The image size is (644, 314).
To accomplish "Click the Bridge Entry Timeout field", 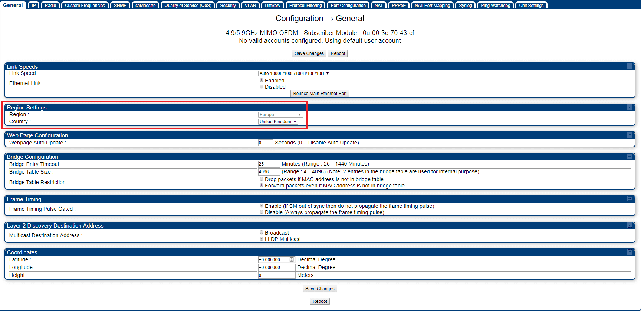I will click(x=269, y=164).
